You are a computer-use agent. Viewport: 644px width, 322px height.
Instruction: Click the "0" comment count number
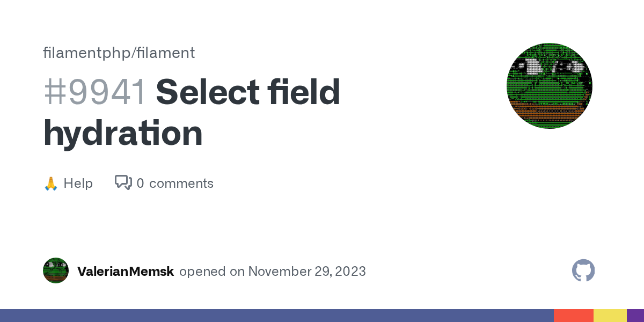tap(140, 184)
